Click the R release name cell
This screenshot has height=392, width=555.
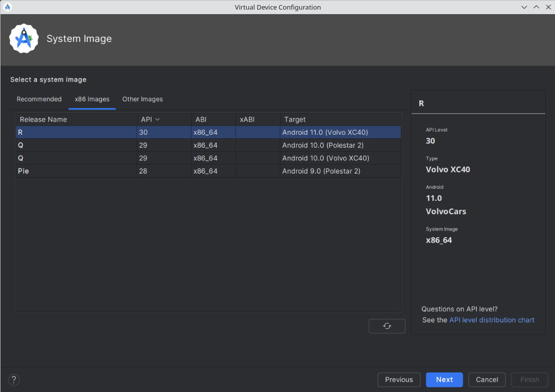76,132
